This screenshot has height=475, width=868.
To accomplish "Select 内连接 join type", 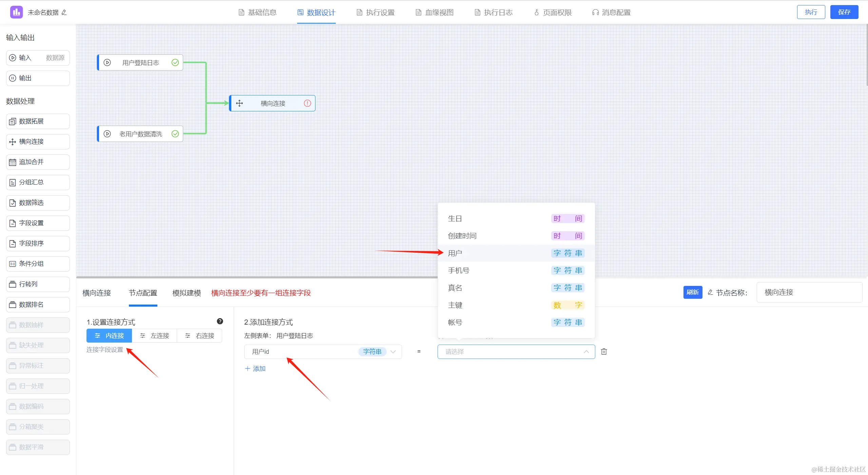I will click(x=109, y=335).
